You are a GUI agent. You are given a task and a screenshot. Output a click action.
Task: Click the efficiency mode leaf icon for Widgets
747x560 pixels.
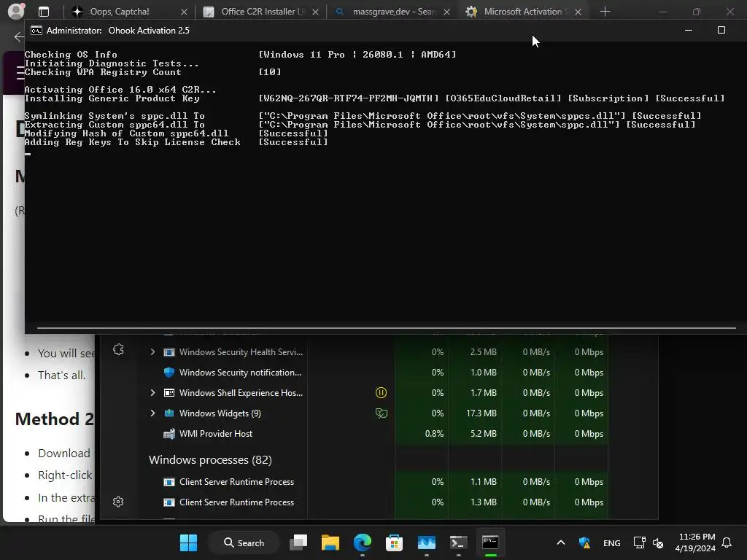[381, 413]
